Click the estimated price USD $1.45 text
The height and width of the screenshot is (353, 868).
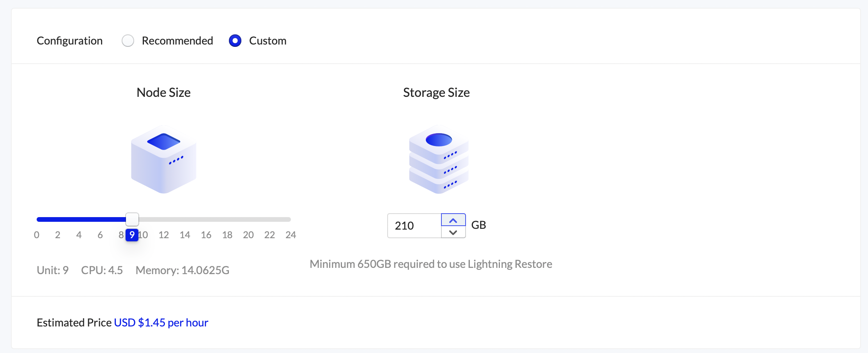(161, 323)
